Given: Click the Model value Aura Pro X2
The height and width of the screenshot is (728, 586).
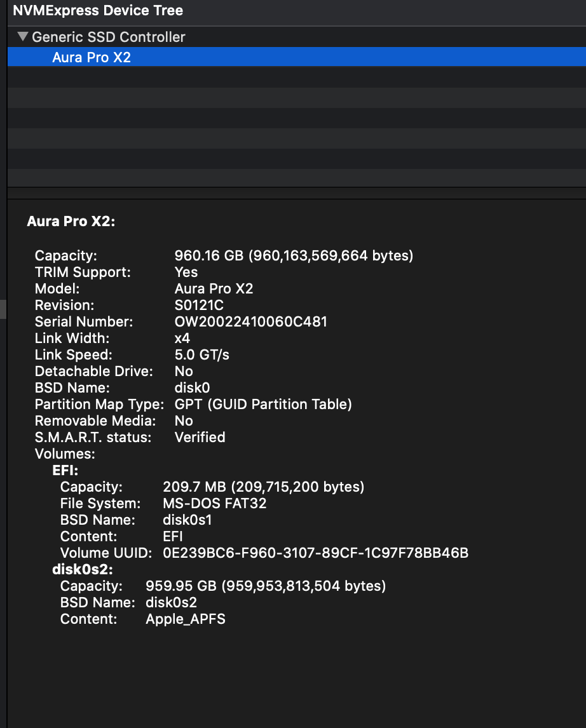Looking at the screenshot, I should pos(214,289).
